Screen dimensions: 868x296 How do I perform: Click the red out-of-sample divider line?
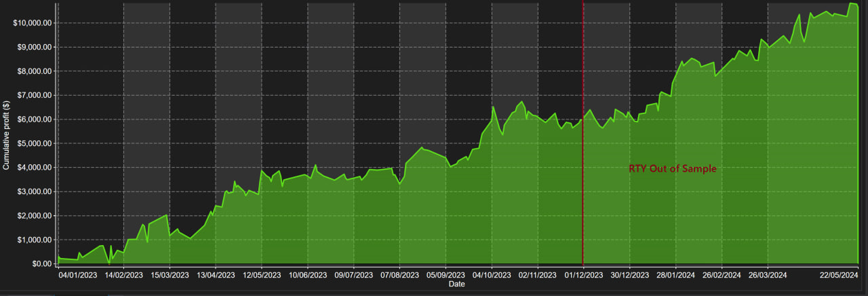(x=583, y=204)
